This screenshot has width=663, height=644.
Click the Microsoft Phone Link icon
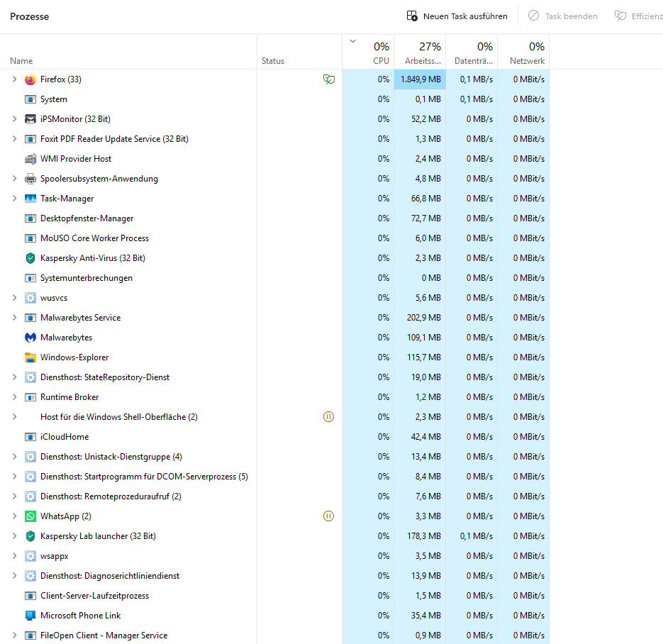coord(30,616)
